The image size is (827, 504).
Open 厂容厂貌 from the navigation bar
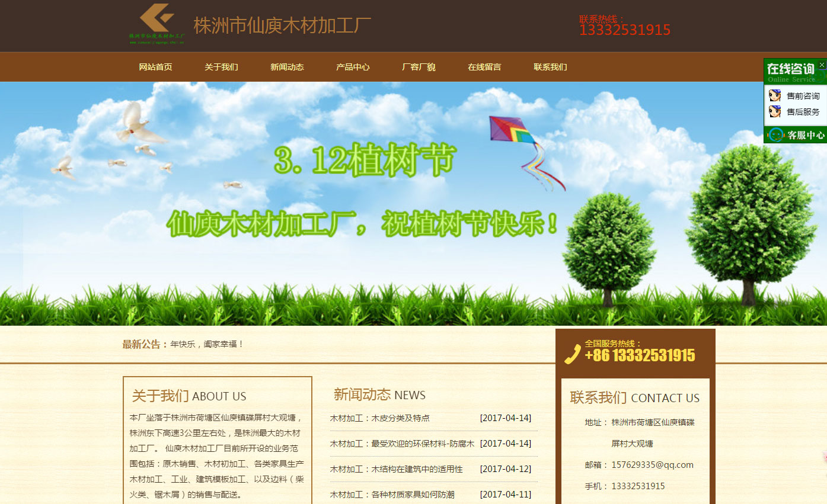(419, 67)
